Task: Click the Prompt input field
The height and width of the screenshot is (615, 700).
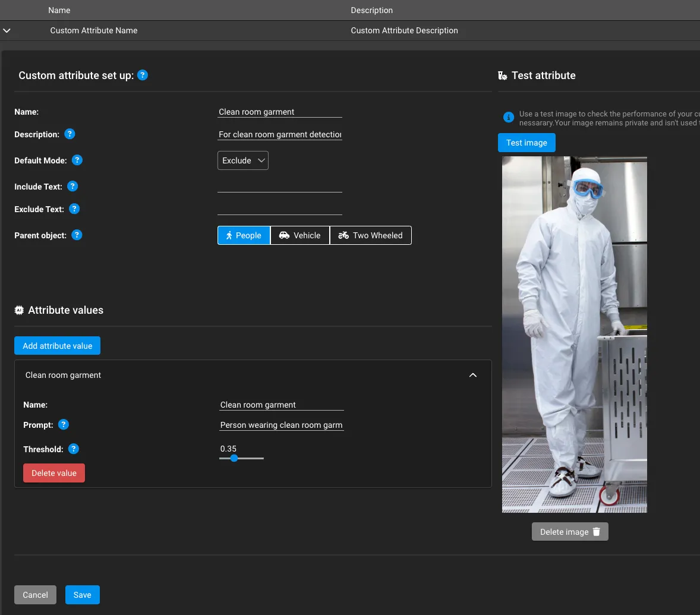Action: click(282, 425)
